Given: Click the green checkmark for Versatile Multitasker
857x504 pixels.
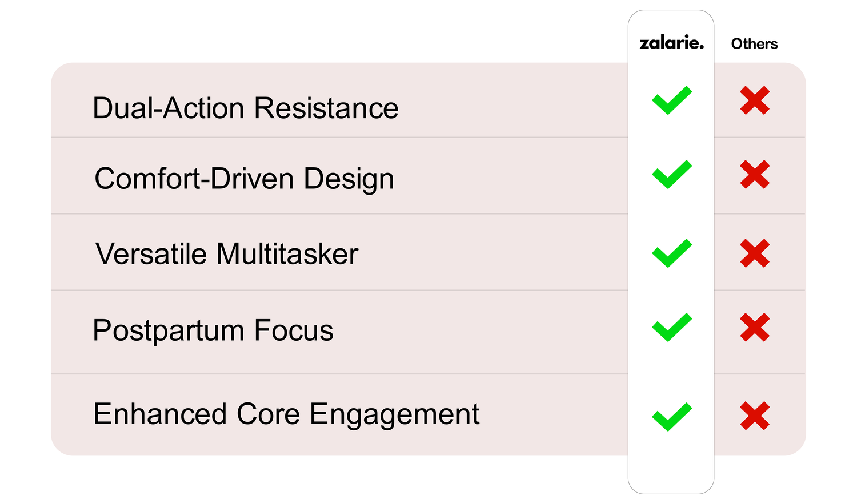Looking at the screenshot, I should [x=671, y=253].
